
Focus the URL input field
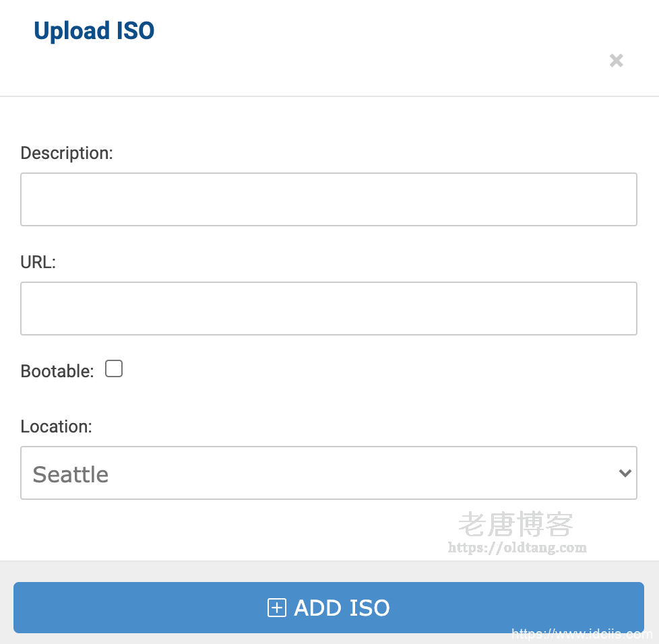[x=328, y=309]
